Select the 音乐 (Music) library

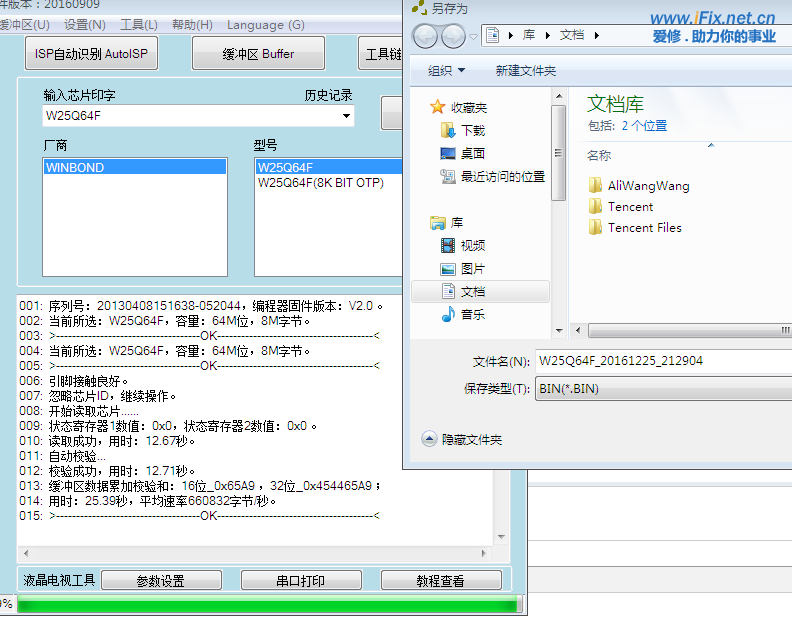[473, 314]
